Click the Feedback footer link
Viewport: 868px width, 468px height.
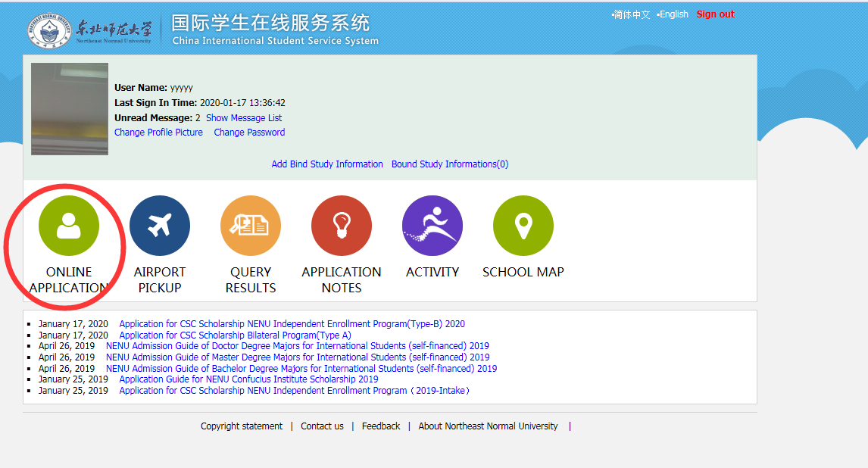click(381, 426)
